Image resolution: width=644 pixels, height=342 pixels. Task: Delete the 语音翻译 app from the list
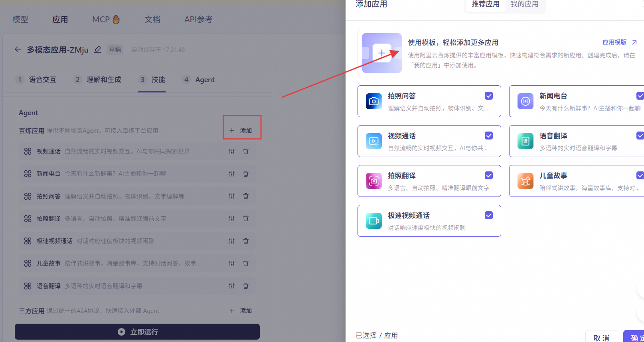point(246,286)
